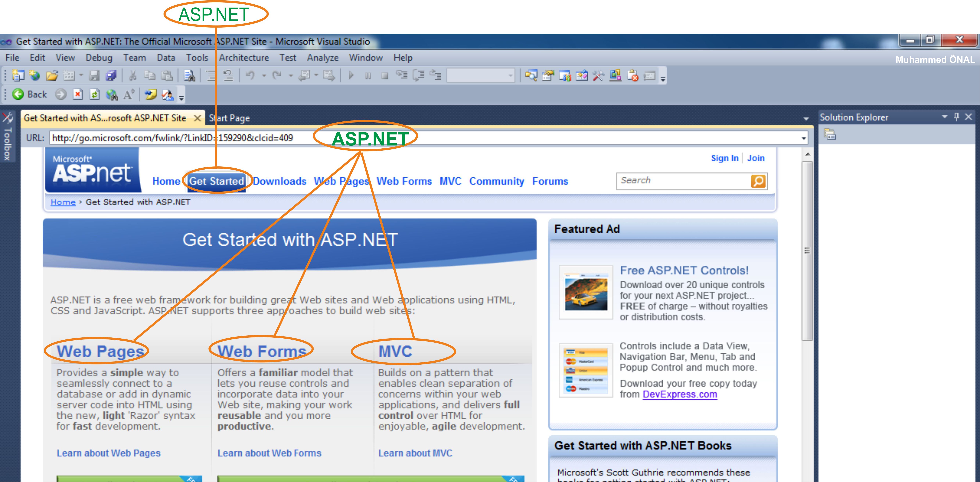Open the document tabs list dropdown
Viewport: 980px width, 482px height.
click(x=806, y=119)
